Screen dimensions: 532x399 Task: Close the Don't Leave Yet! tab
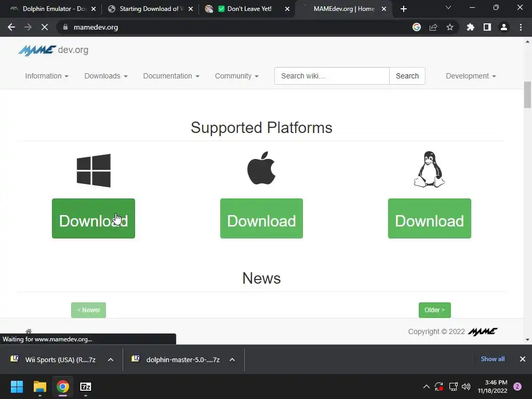click(287, 9)
